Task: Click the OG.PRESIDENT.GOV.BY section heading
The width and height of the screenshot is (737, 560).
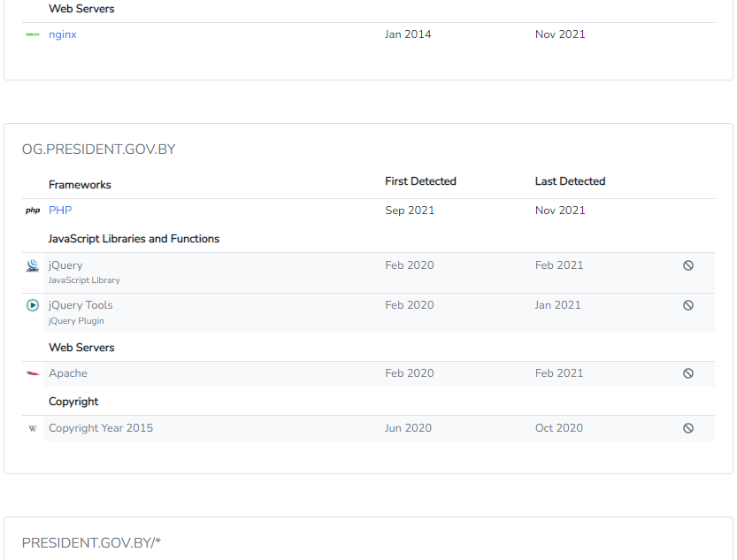Action: (99, 150)
